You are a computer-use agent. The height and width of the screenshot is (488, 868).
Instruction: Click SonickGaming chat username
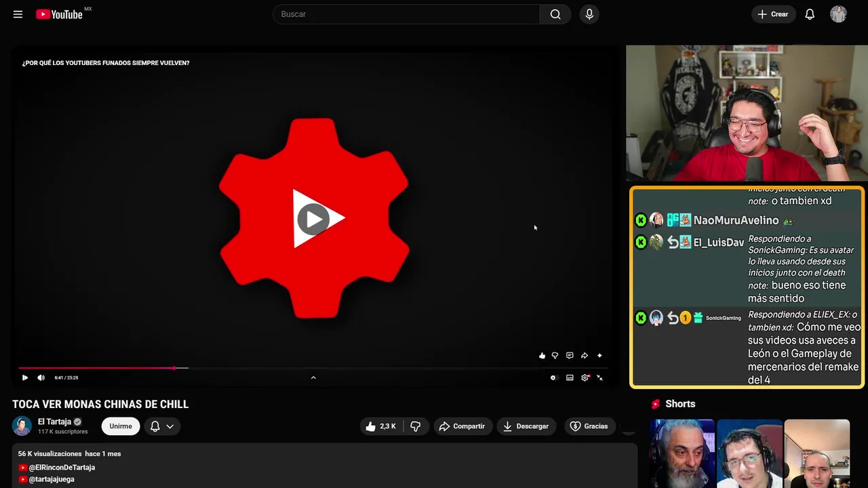(x=724, y=318)
